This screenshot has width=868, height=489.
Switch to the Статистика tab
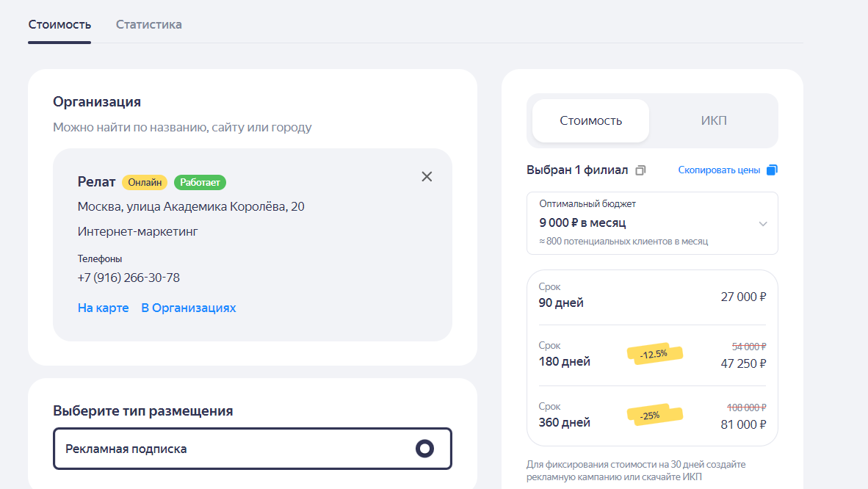pyautogui.click(x=148, y=24)
